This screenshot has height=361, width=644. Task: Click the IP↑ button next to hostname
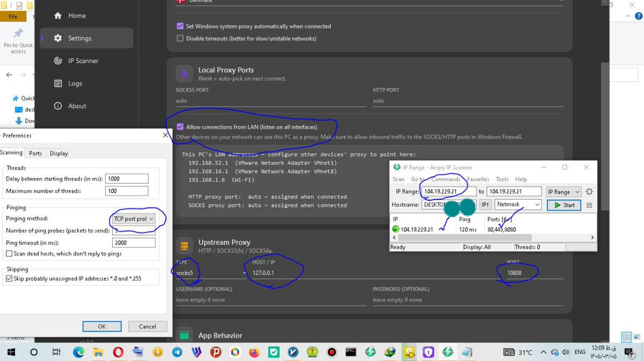pos(485,205)
